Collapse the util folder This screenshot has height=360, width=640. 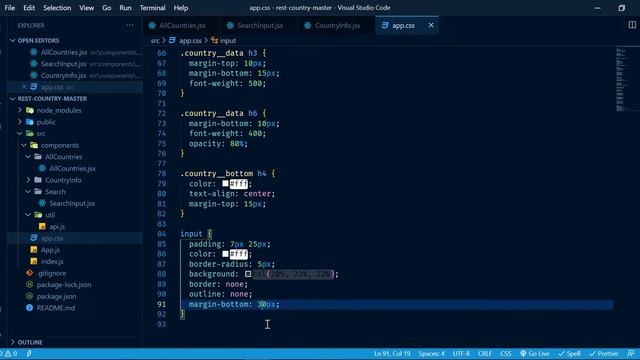click(28, 215)
